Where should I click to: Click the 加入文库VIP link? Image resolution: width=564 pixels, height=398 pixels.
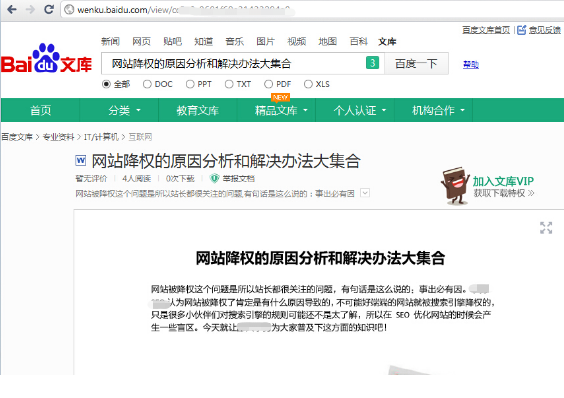coord(503,181)
